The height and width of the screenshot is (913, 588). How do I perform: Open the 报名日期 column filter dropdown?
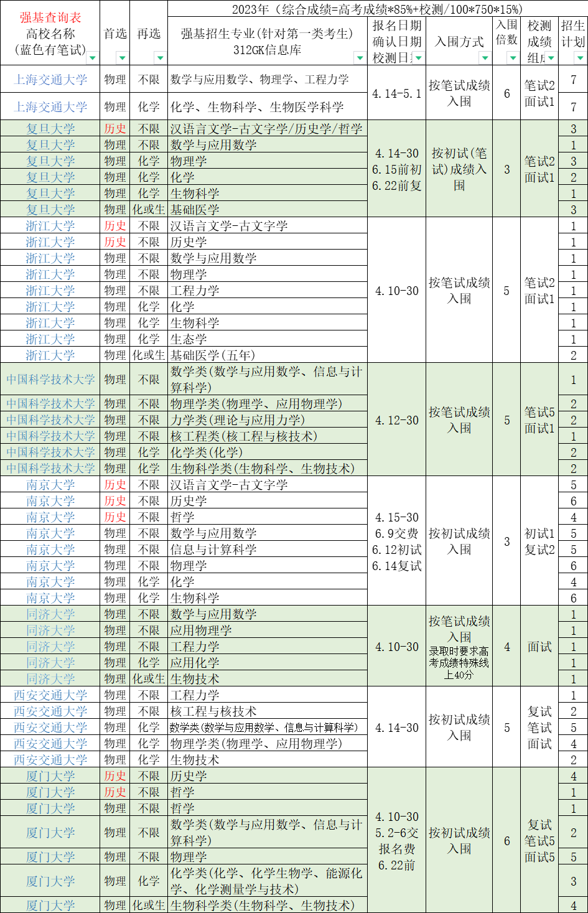418,58
